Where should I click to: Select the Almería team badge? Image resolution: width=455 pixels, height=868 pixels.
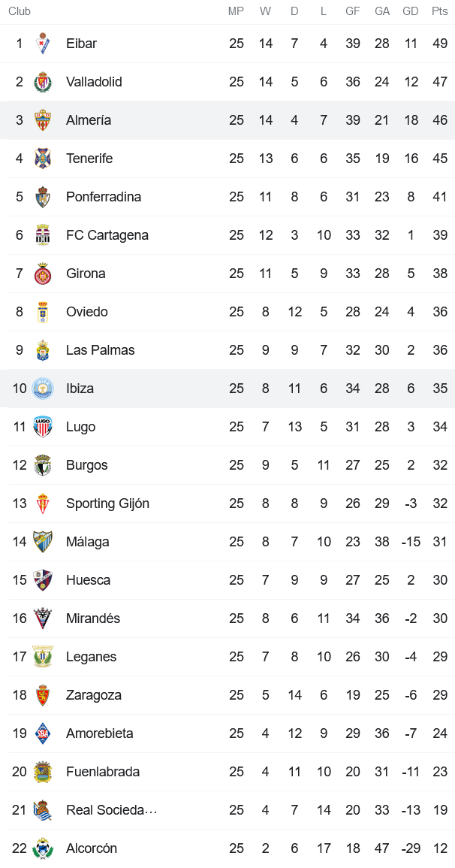44,120
